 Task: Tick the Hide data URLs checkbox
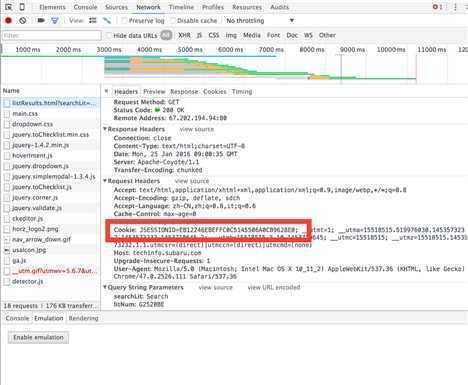point(109,35)
